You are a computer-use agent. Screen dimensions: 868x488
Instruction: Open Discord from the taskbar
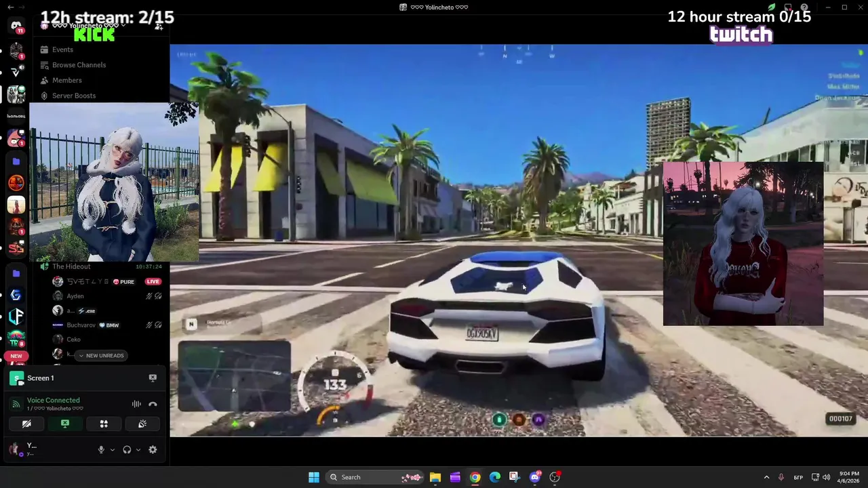click(535, 477)
